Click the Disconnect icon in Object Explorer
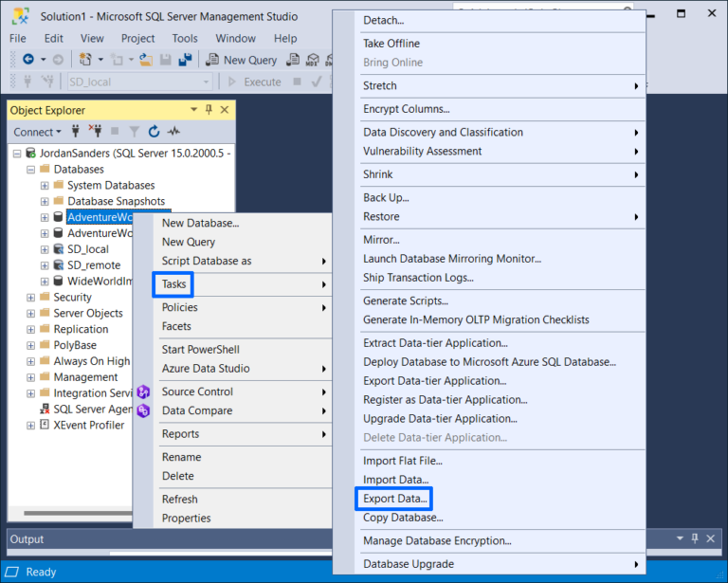The image size is (728, 583). coord(95,132)
